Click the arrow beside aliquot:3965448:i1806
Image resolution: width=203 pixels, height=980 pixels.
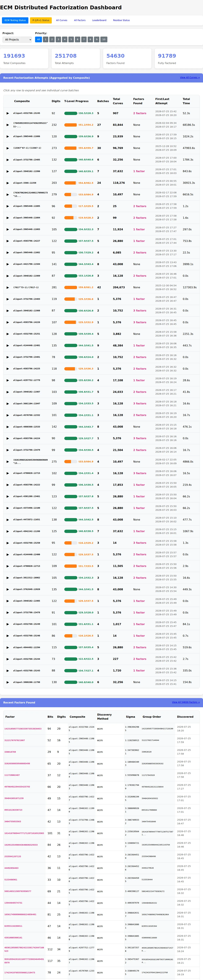[x=8, y=137]
